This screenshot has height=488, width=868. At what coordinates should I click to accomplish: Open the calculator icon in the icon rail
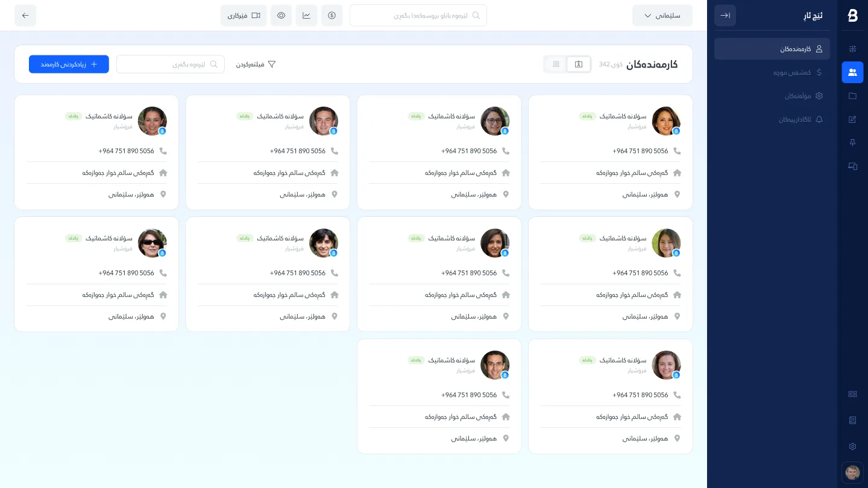coord(852,49)
